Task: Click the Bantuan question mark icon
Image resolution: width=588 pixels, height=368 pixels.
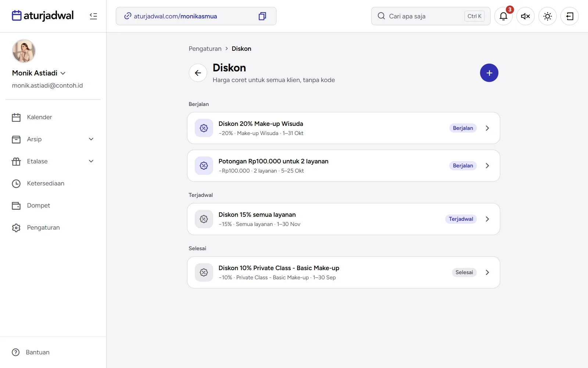Action: tap(16, 352)
